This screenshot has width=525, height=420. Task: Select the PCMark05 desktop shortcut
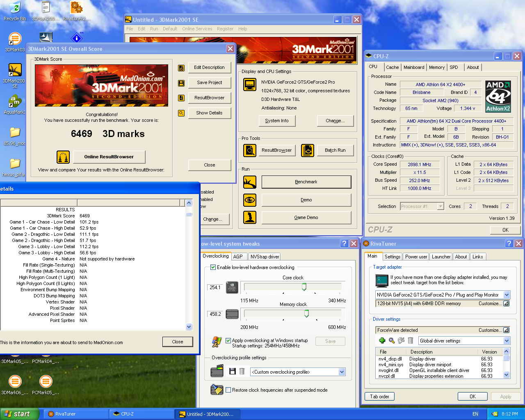coord(46,385)
